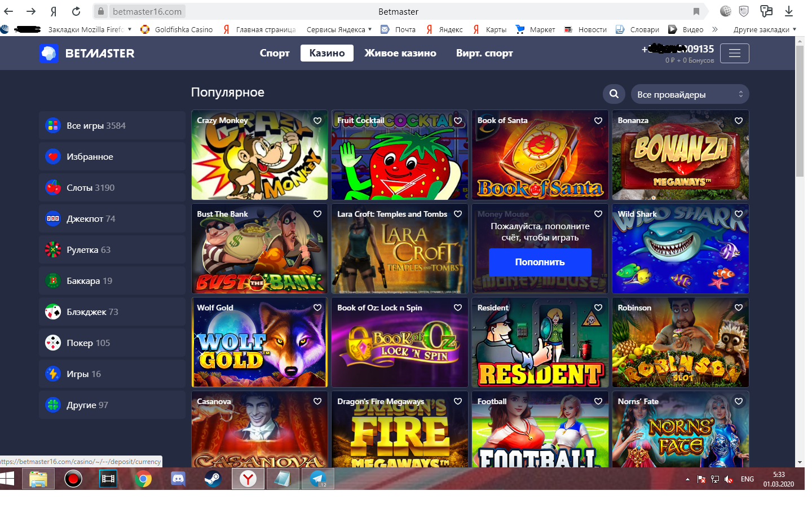Select Все игры category in sidebar
This screenshot has height=508, width=812.
(112, 125)
